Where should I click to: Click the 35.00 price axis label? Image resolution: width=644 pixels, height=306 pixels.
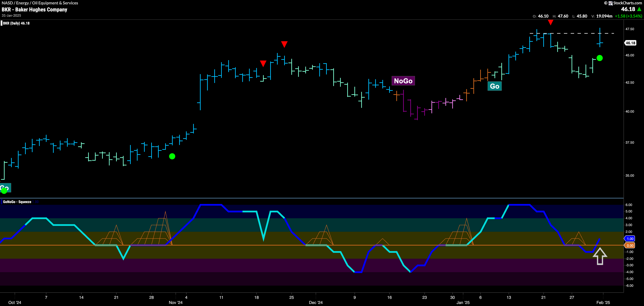tap(630, 176)
